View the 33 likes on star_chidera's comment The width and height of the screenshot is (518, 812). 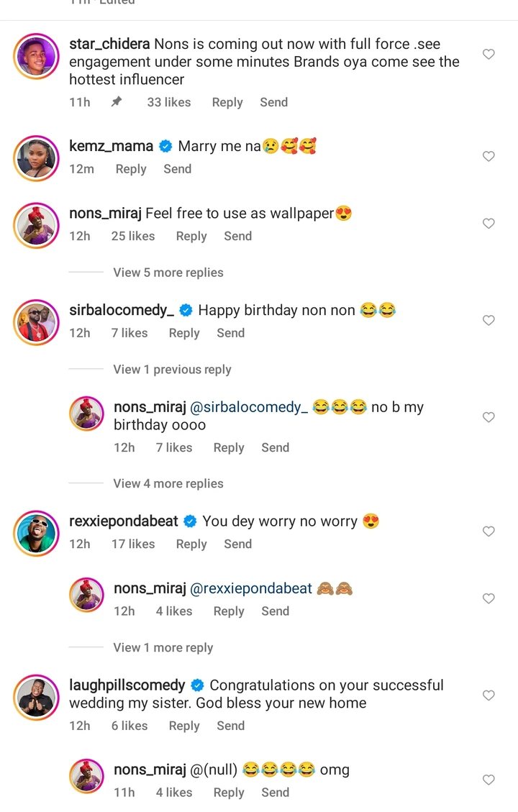(x=169, y=102)
